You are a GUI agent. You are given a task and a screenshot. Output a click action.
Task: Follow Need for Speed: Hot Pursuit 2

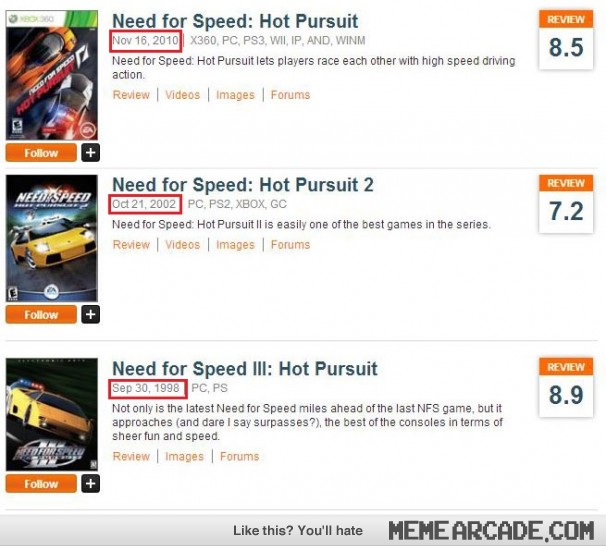click(41, 314)
